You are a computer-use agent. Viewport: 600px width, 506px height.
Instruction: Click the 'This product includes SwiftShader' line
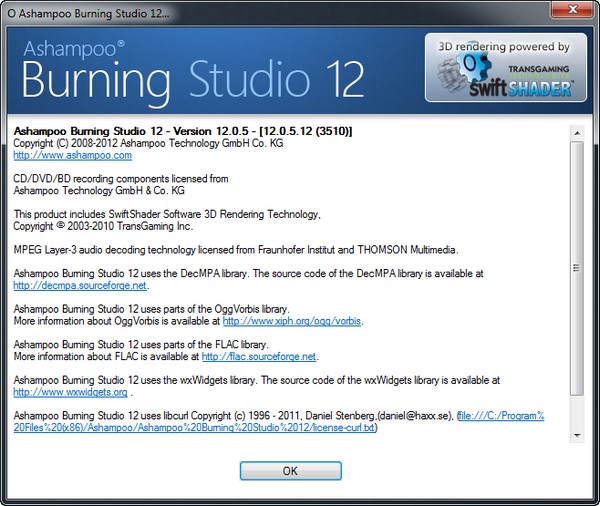click(167, 214)
